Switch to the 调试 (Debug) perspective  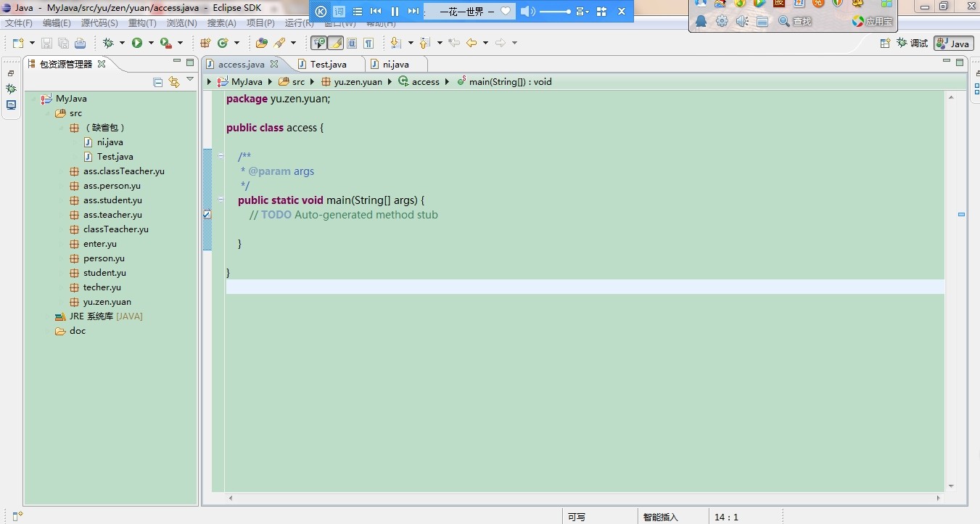click(x=913, y=44)
